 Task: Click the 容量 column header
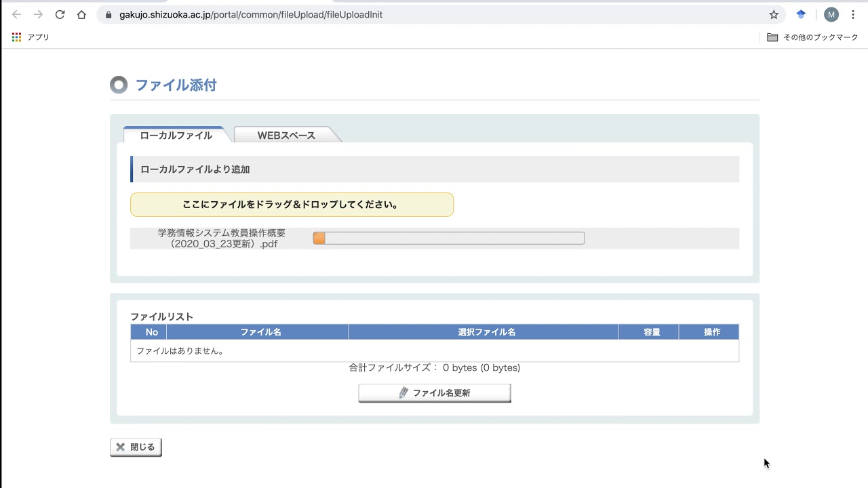pyautogui.click(x=649, y=332)
